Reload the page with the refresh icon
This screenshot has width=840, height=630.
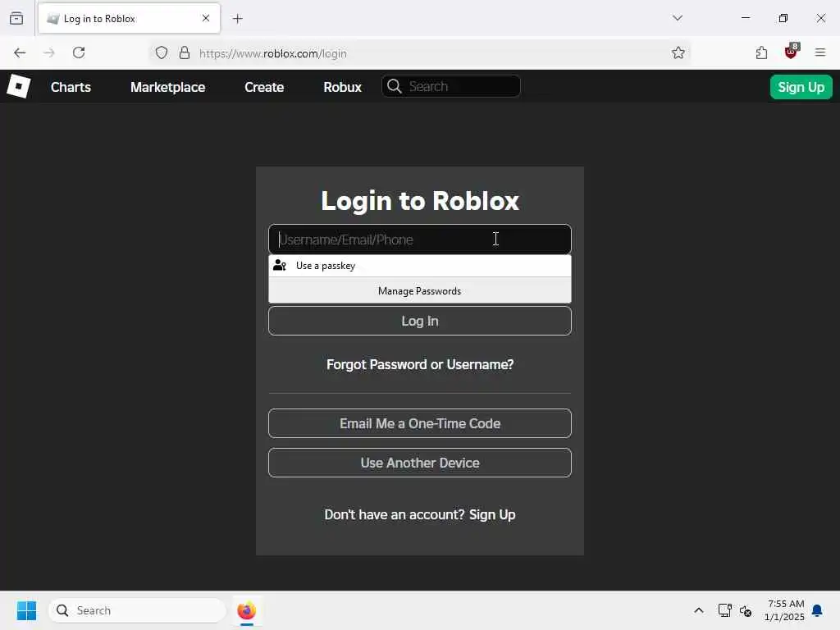79,52
